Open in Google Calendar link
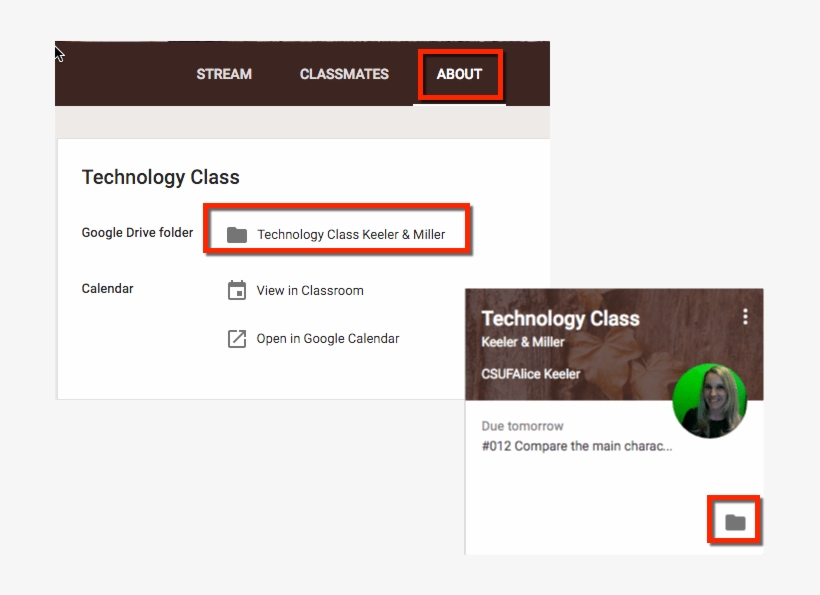 (x=327, y=338)
